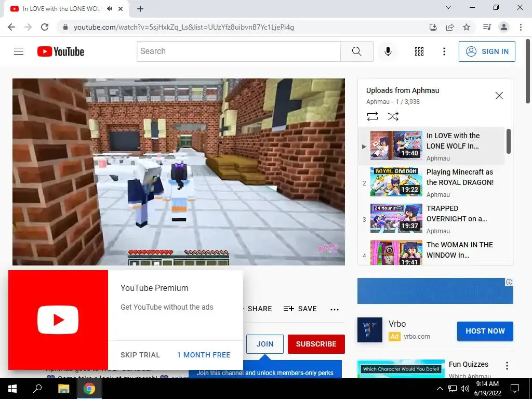The image size is (532, 399).
Task: Click HOST NOW on Vrbo ad
Action: point(485,331)
